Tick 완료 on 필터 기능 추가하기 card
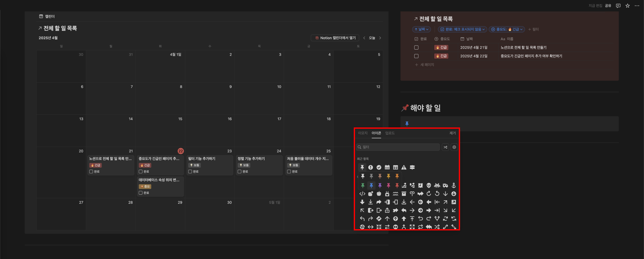Viewport: 644px width, 259px height. click(190, 171)
